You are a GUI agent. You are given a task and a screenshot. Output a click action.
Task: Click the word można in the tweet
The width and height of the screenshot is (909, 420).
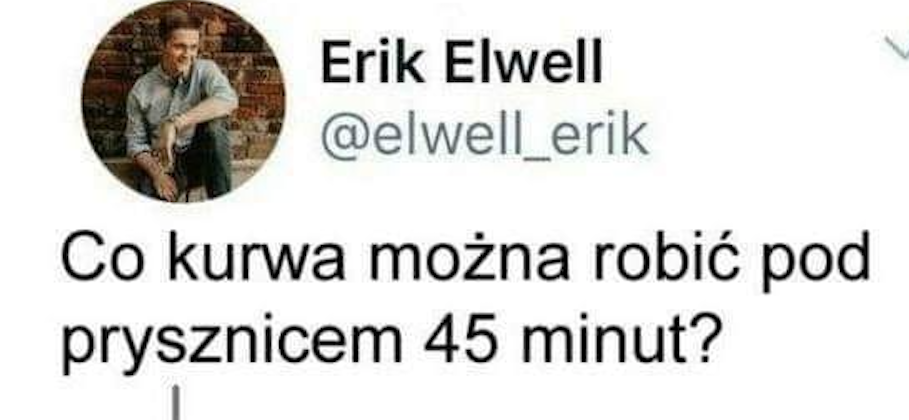(x=470, y=258)
